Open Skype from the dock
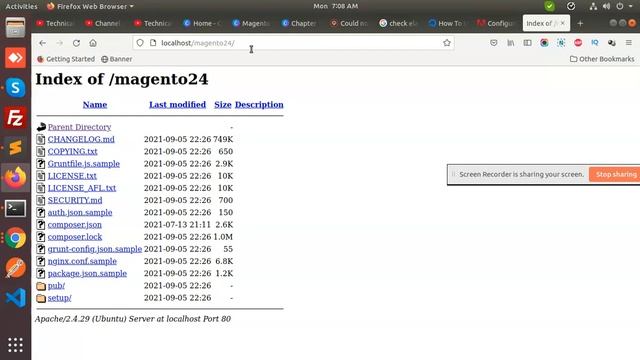The width and height of the screenshot is (640, 360). point(16,88)
